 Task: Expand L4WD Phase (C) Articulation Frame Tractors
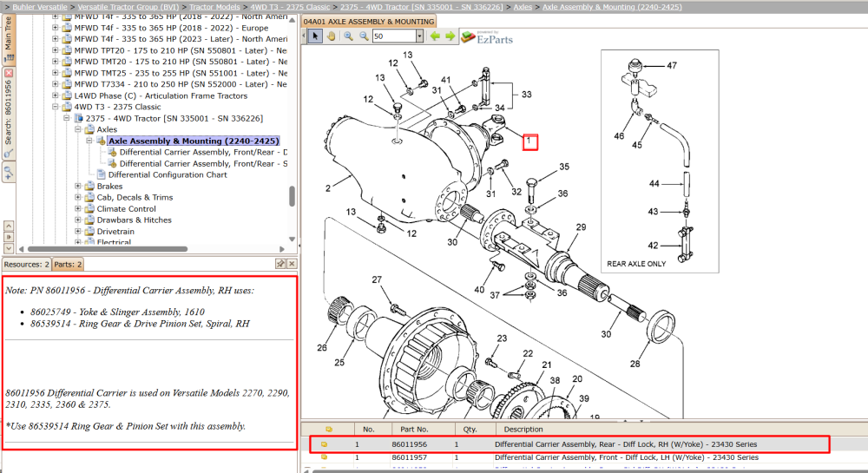(x=56, y=95)
